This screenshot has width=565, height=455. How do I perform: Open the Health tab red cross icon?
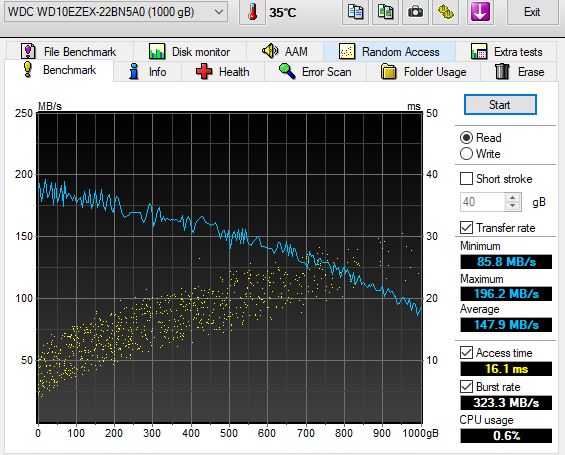tap(204, 71)
